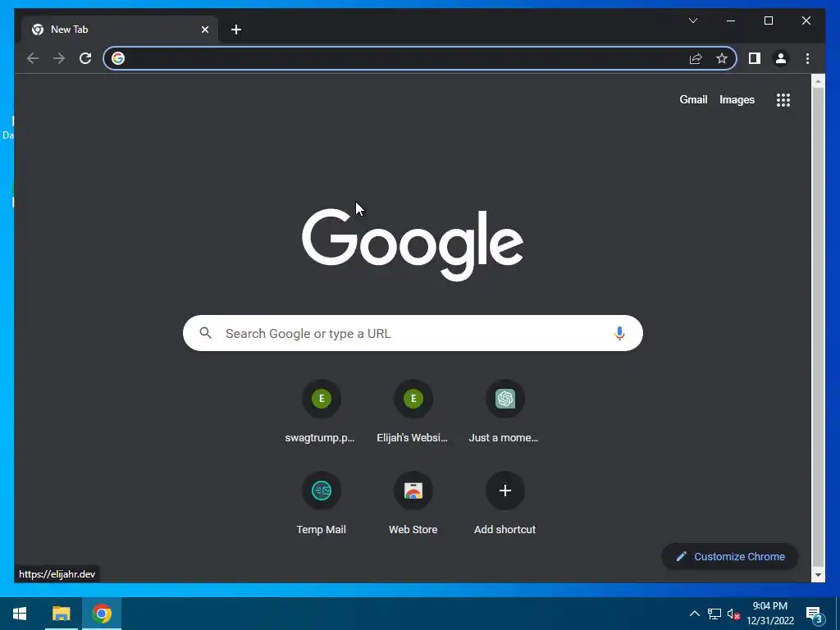Open the Chrome three-dot menu
The width and height of the screenshot is (840, 630).
tap(807, 58)
